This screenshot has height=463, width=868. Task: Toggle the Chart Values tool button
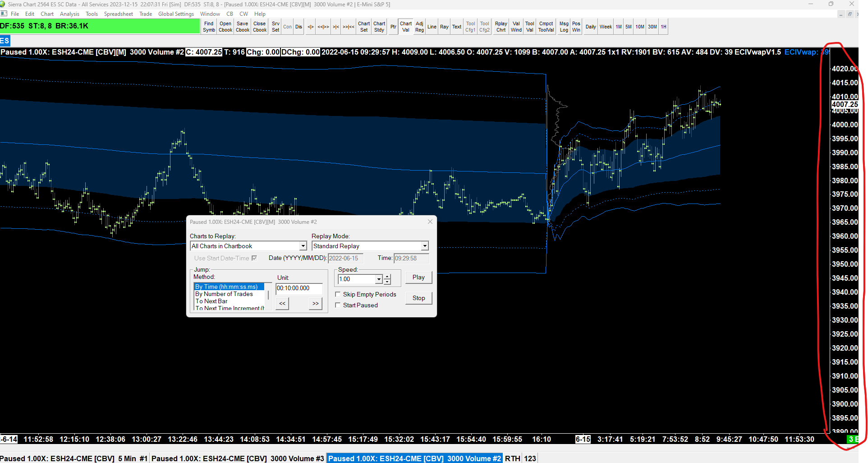click(406, 27)
